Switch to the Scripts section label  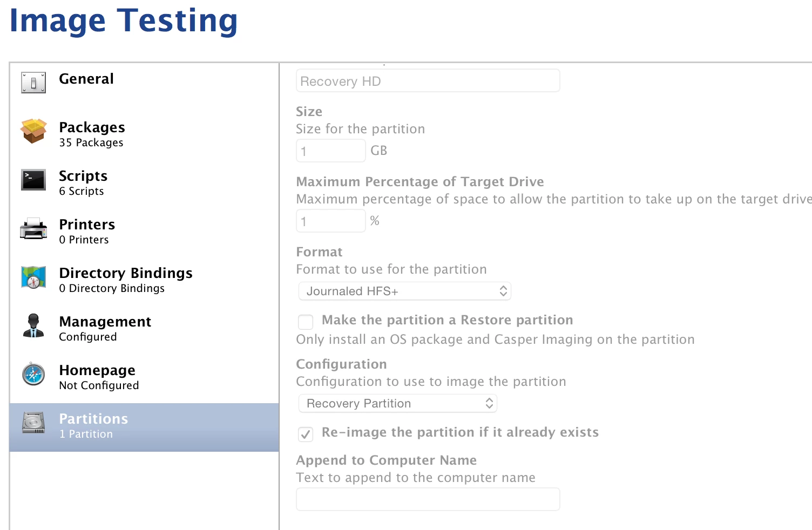(83, 176)
